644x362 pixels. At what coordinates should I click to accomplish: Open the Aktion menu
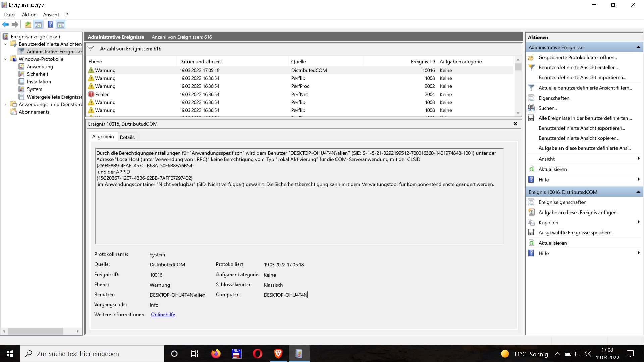[29, 15]
